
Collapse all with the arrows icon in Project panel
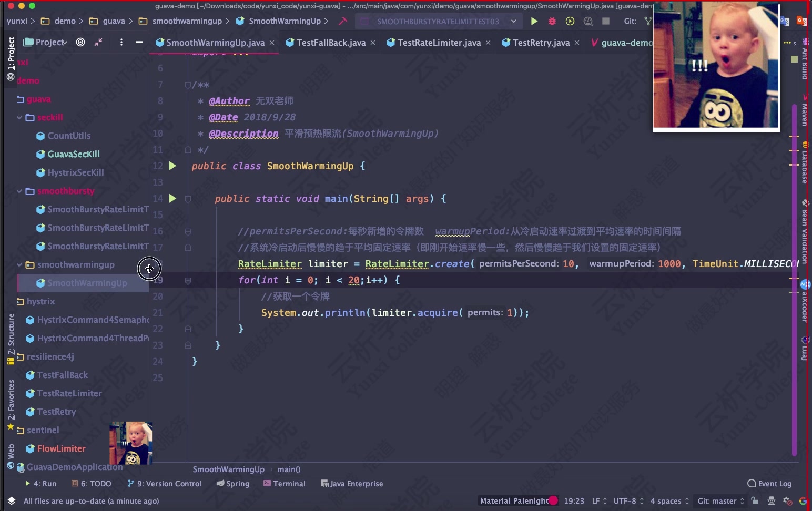(98, 42)
